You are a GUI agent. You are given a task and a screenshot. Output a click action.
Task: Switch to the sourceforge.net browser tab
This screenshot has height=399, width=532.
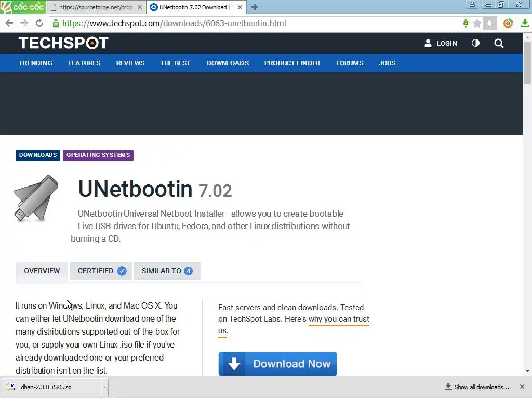click(x=97, y=7)
